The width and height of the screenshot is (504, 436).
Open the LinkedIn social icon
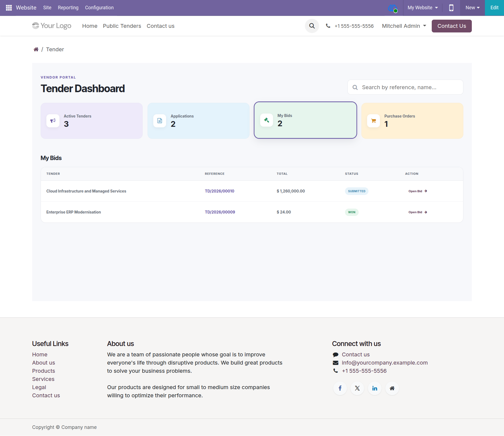tap(375, 388)
